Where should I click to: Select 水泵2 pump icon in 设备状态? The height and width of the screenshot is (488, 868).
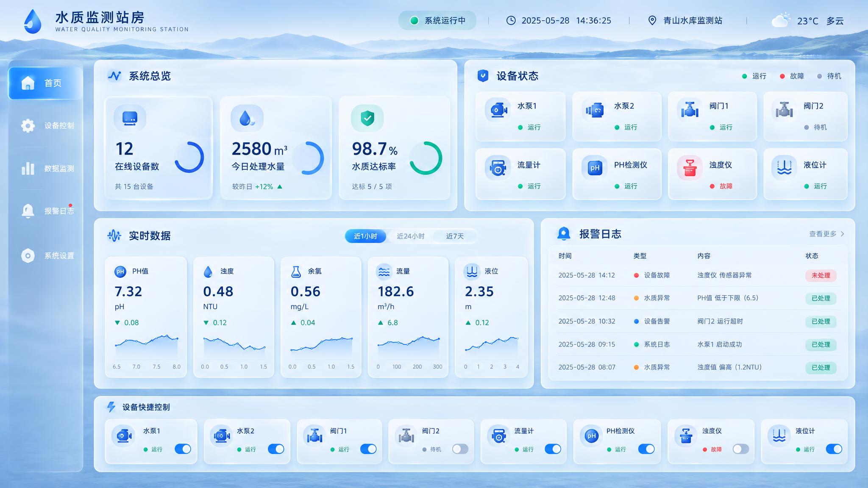[594, 110]
